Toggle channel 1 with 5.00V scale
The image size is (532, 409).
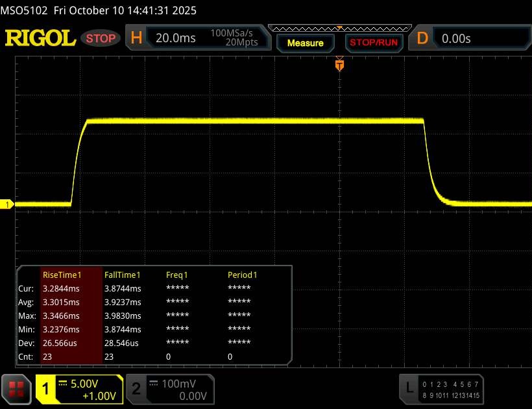(79, 389)
